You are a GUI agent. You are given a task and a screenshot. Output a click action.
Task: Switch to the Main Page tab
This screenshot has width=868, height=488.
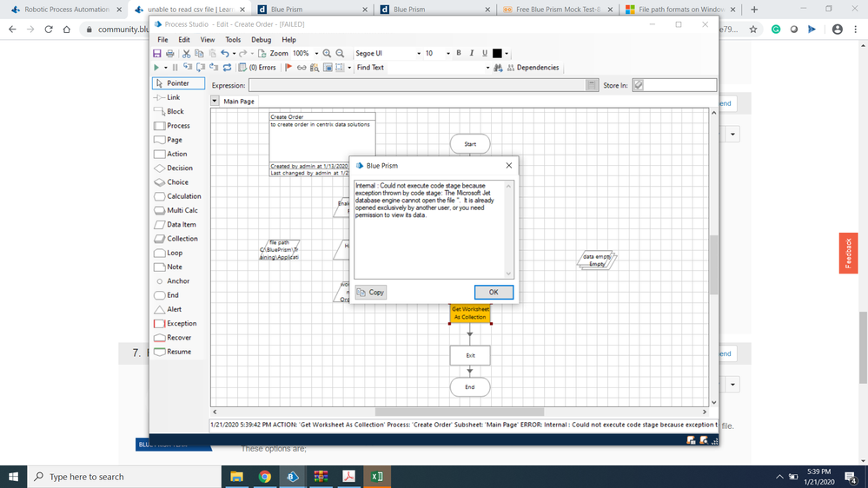pyautogui.click(x=239, y=102)
